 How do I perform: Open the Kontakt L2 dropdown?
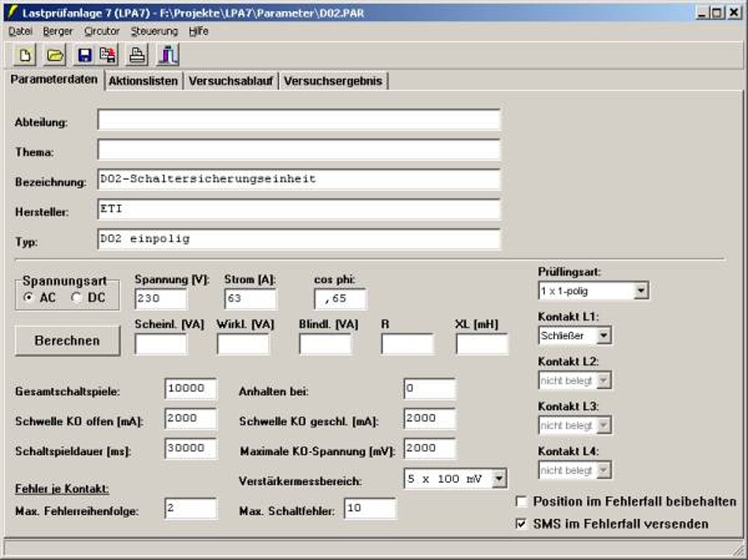tap(603, 381)
